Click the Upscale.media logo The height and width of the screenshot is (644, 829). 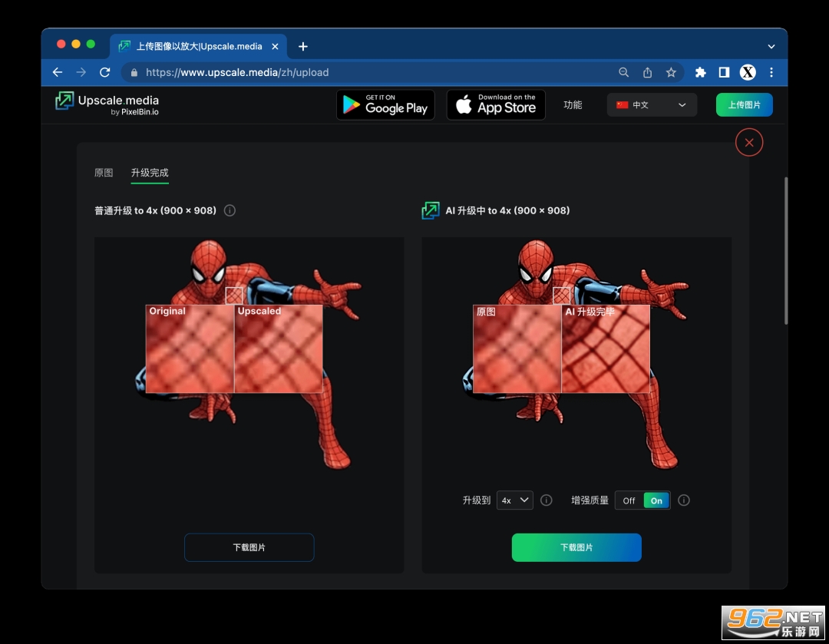pos(107,104)
